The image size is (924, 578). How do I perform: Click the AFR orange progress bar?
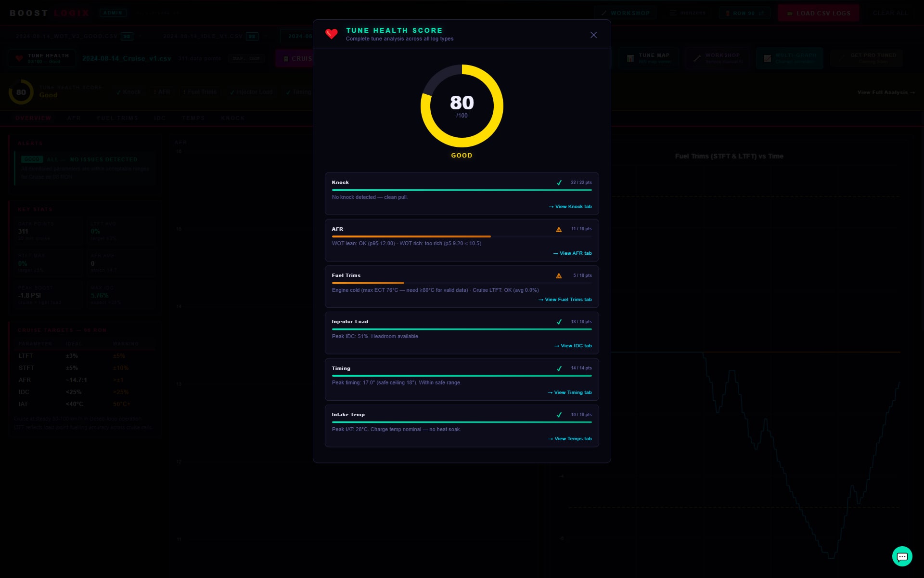pos(411,236)
